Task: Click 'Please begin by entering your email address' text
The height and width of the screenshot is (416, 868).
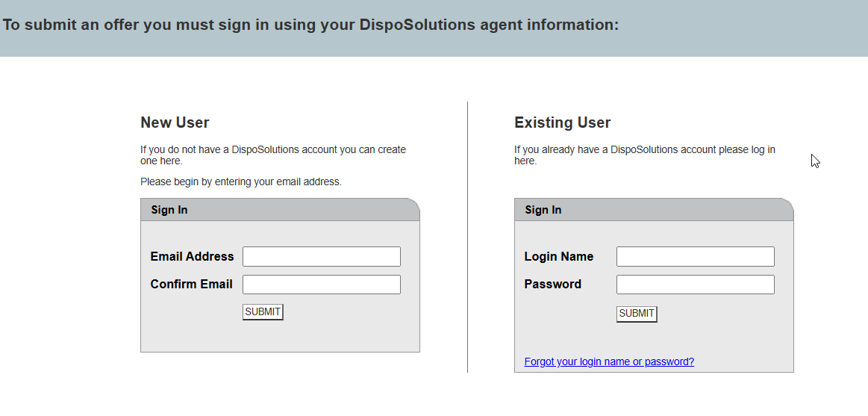Action: coord(241,181)
